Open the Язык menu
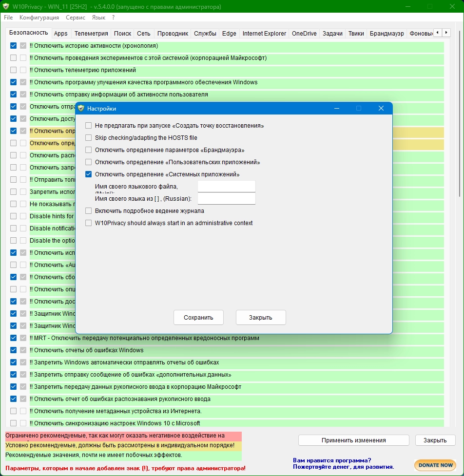 [98, 18]
